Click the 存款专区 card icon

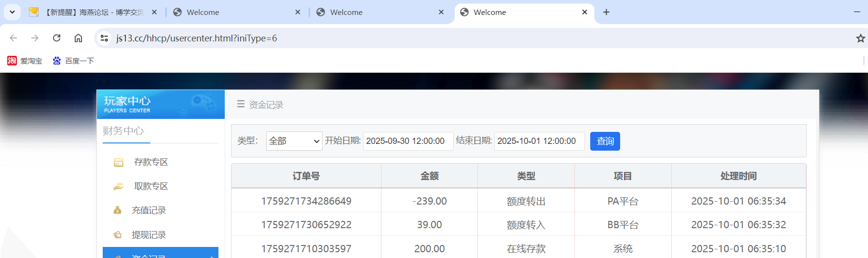click(x=118, y=163)
